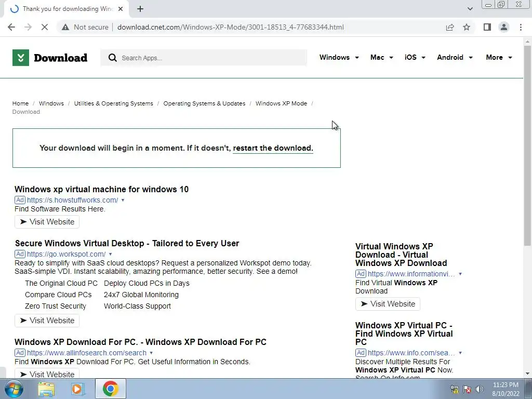
Task: Click the page vertical scrollbar thumb
Action: [527, 146]
